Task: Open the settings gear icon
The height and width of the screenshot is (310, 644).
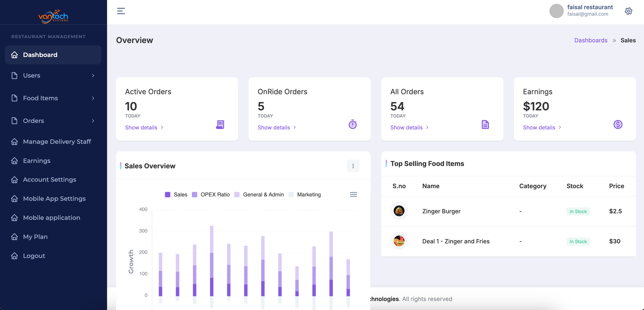Action: point(629,11)
